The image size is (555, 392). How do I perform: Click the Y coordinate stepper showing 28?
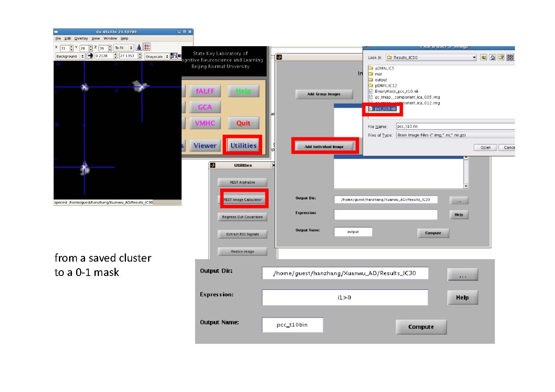86,48
